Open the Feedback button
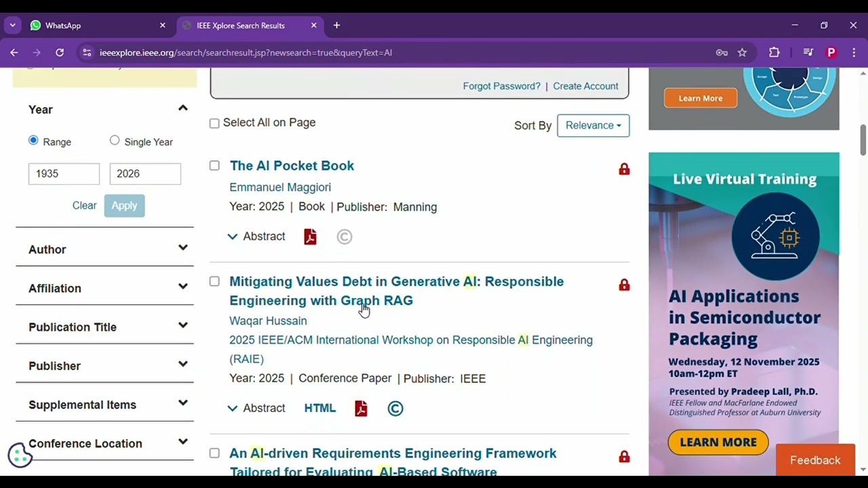This screenshot has height=488, width=868. click(x=815, y=460)
